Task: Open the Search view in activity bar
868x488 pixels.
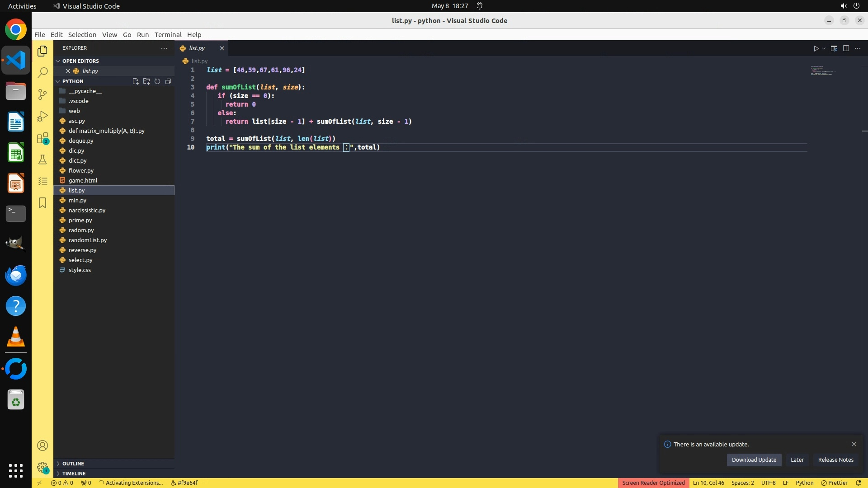Action: [42, 72]
